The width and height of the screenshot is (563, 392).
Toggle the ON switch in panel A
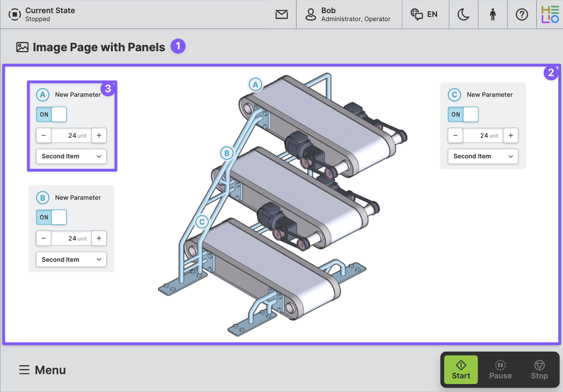coord(52,114)
